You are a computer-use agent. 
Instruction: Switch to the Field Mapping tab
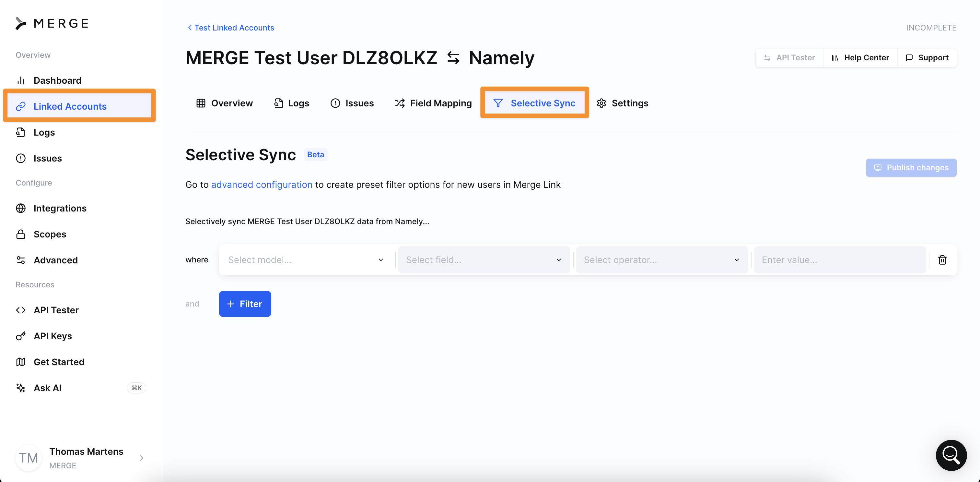click(433, 103)
